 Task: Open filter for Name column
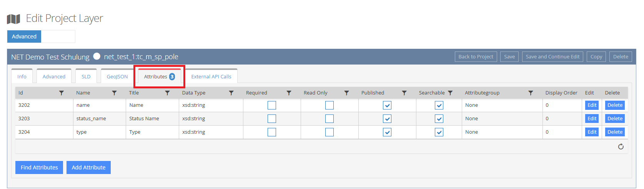pos(114,93)
